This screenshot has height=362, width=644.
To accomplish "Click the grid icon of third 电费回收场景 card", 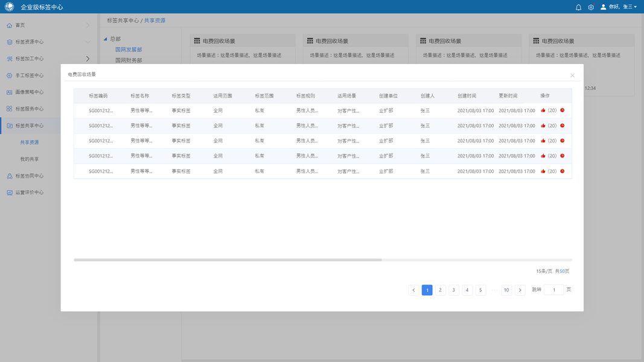I will [423, 41].
